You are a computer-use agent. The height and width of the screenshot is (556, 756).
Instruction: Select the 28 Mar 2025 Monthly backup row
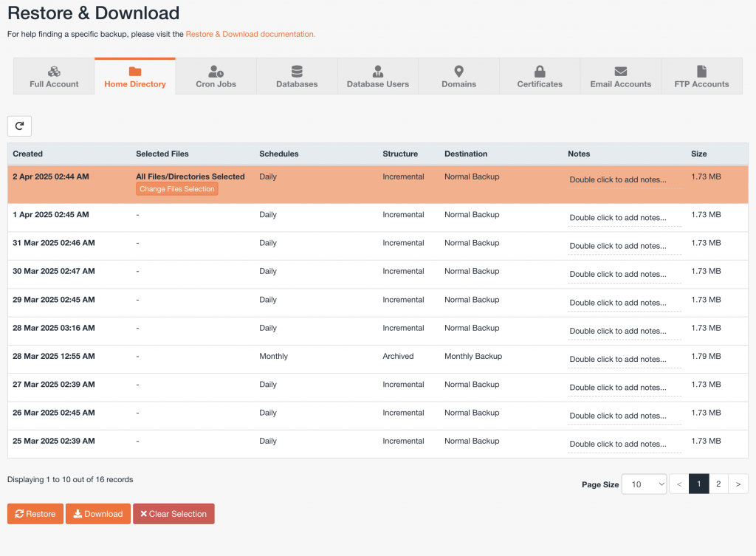pyautogui.click(x=378, y=360)
